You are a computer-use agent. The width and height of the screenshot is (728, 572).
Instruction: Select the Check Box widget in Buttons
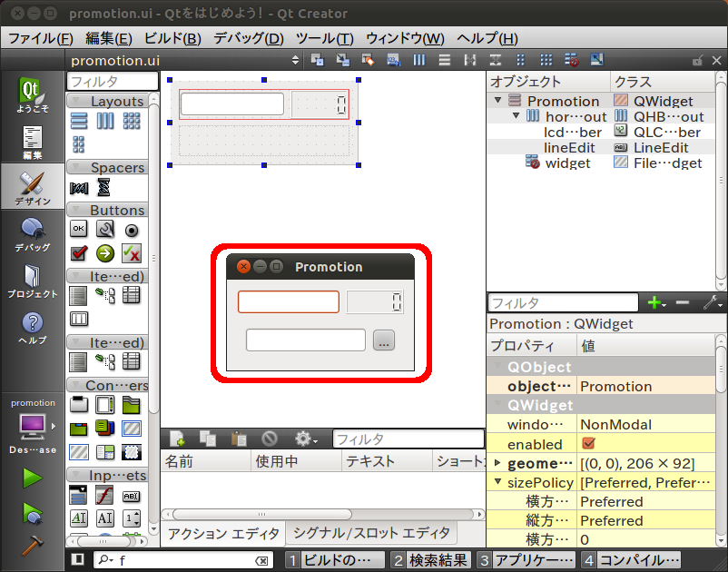(x=79, y=252)
